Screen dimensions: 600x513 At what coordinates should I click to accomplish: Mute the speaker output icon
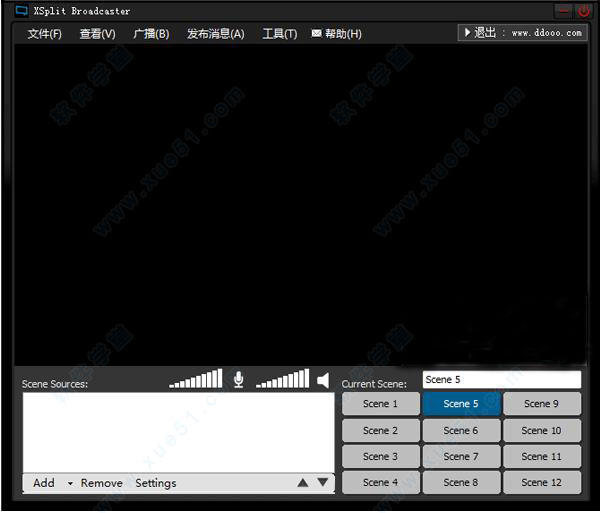pos(323,381)
